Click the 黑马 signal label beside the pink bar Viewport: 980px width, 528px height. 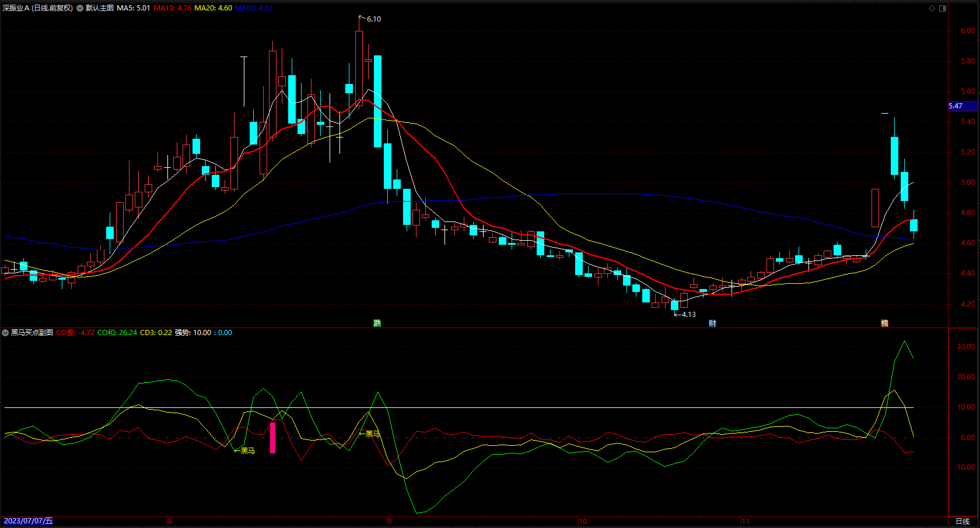248,450
